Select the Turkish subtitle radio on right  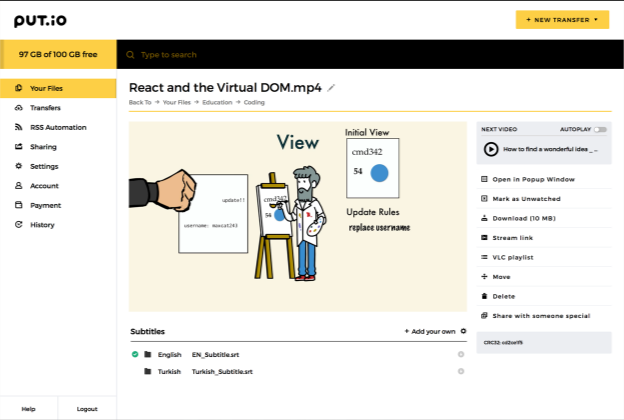461,371
